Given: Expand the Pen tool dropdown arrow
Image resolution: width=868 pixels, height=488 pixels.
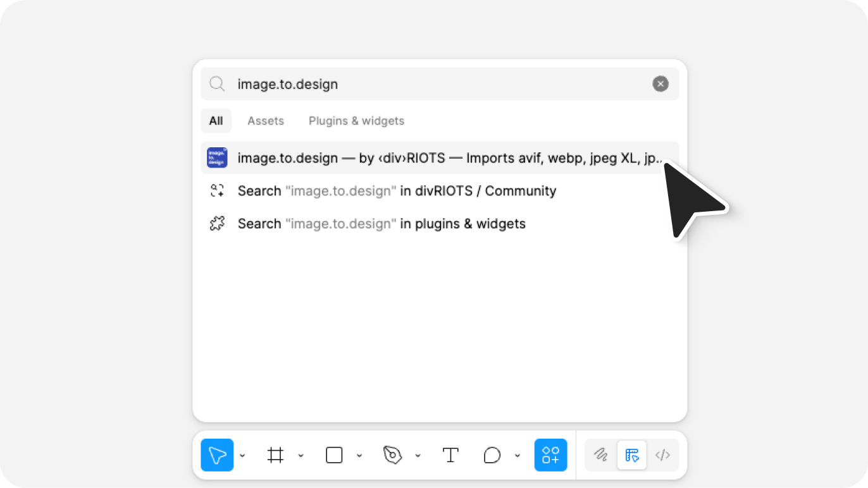Looking at the screenshot, I should (418, 456).
